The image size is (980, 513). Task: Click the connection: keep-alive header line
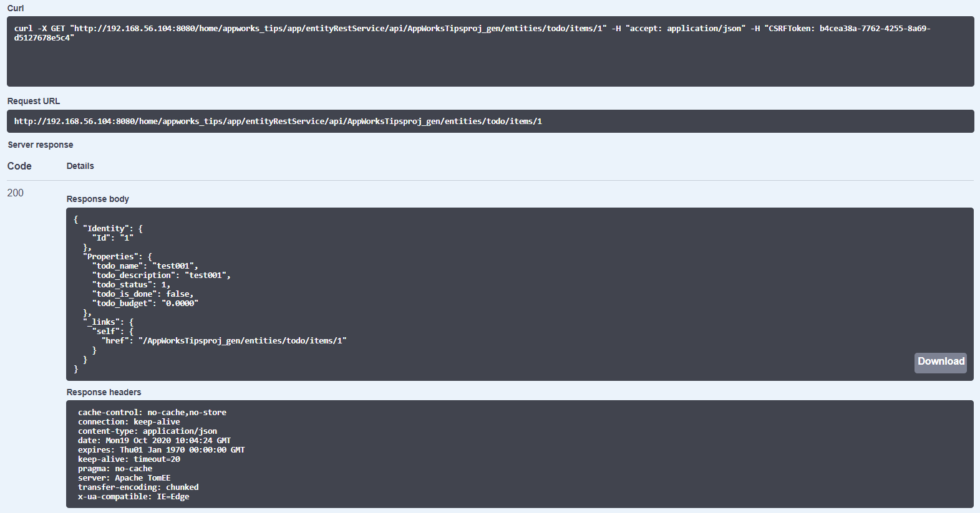129,422
